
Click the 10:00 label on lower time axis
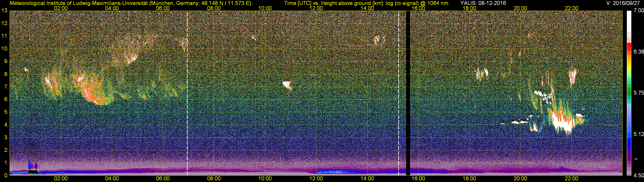point(265,179)
